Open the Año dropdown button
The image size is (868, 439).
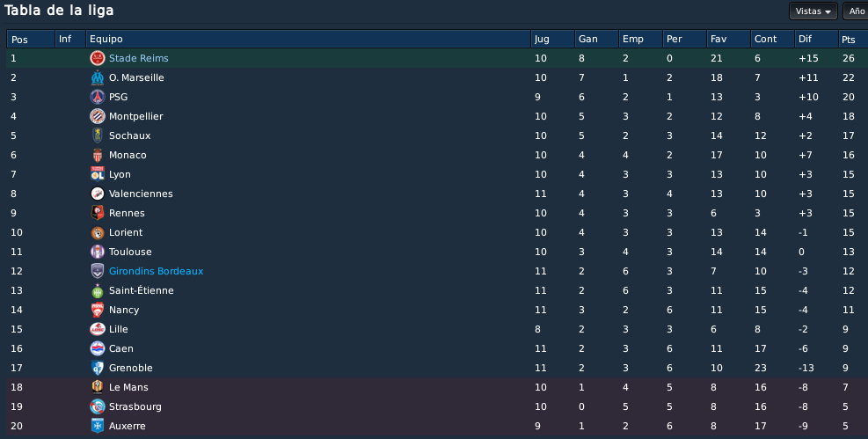[x=856, y=11]
